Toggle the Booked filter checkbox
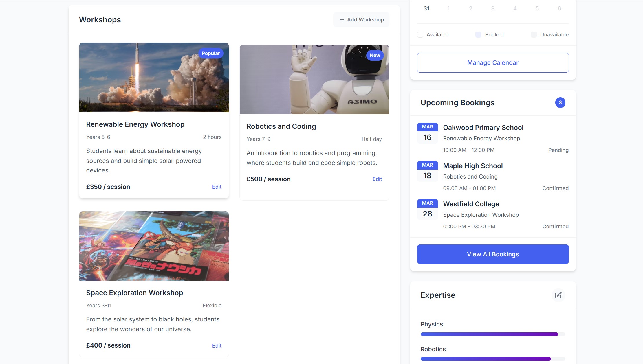Viewport: 643px width, 364px height. (x=478, y=34)
